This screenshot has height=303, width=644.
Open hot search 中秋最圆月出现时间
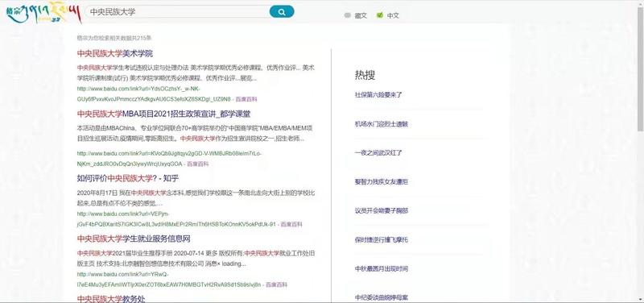click(381, 269)
